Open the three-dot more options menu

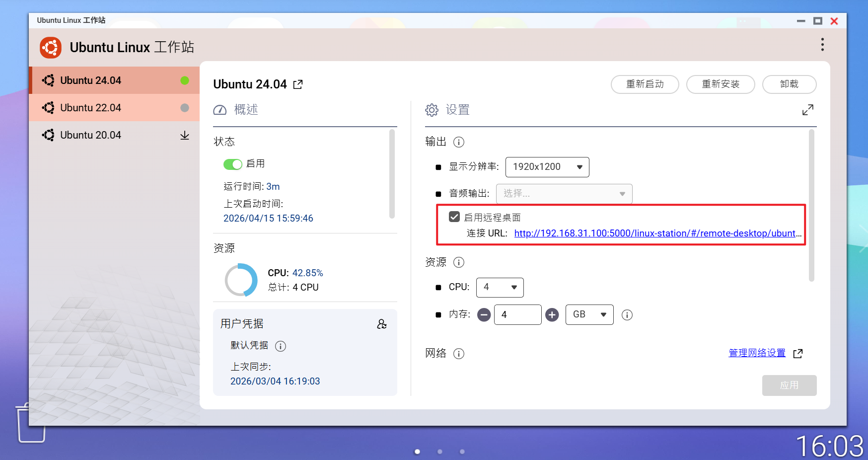click(822, 45)
